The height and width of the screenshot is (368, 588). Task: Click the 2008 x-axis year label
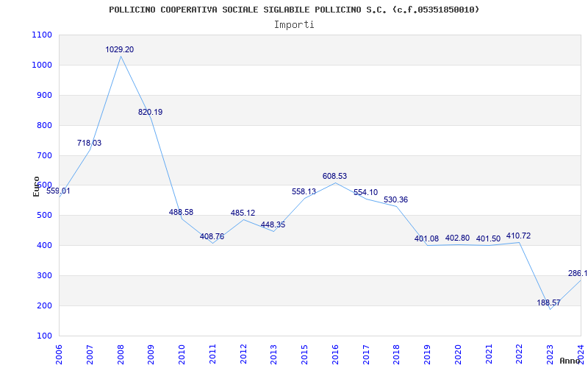coord(121,353)
